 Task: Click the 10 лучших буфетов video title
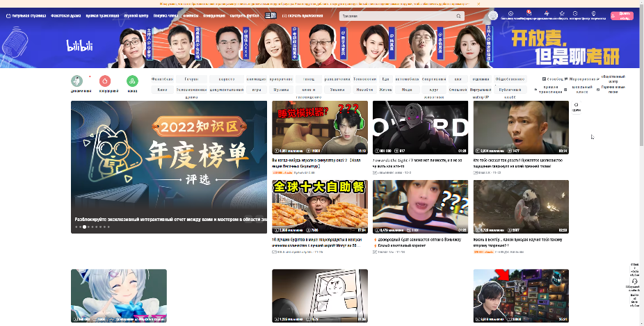pos(317,243)
